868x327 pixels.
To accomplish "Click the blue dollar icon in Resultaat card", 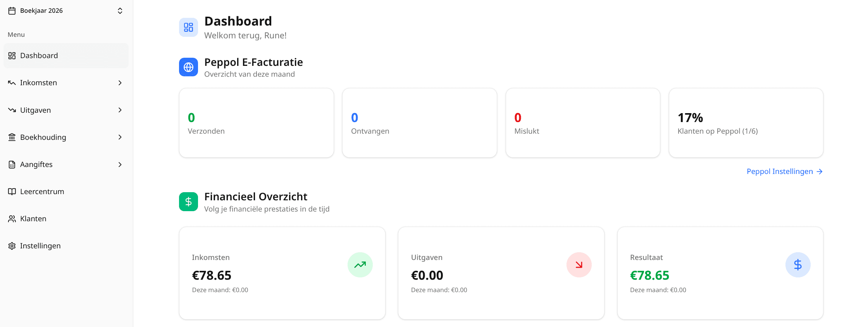I will click(x=798, y=265).
